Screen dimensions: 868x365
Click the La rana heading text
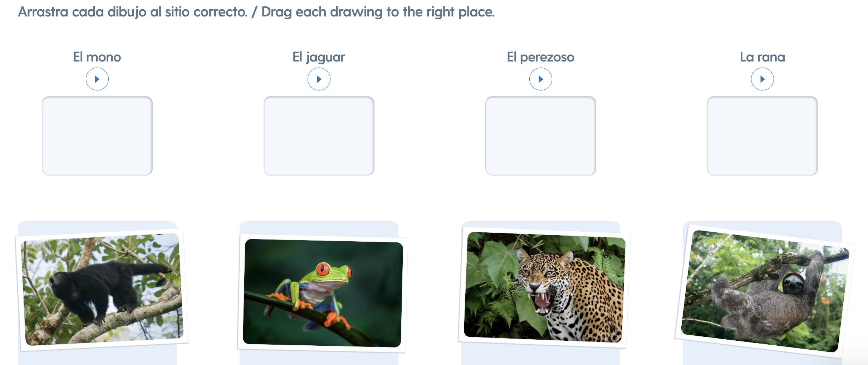tap(762, 57)
